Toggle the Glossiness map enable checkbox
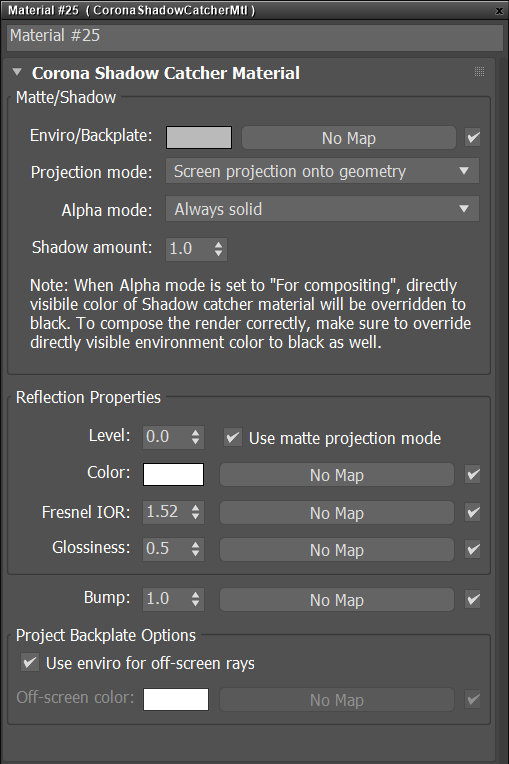Viewport: 509px width, 764px height. coord(472,550)
